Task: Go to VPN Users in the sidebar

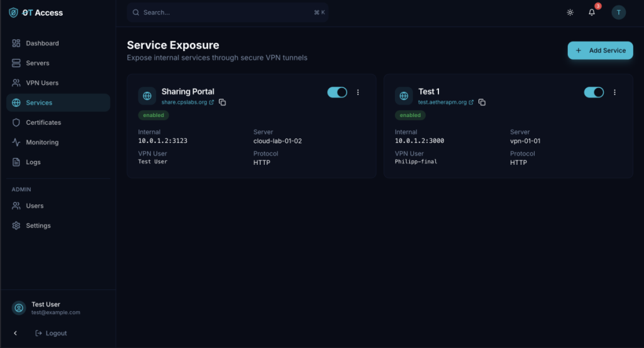Action: pyautogui.click(x=42, y=83)
